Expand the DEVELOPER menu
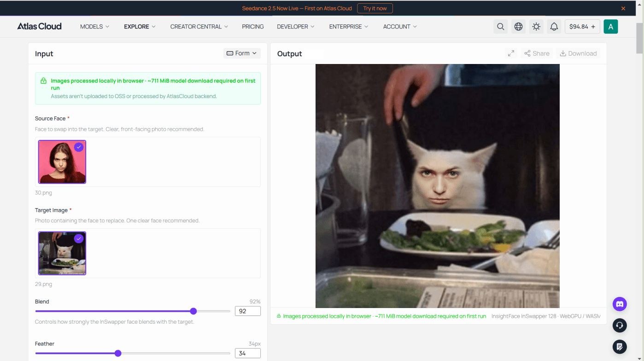The image size is (644, 361). (x=296, y=27)
